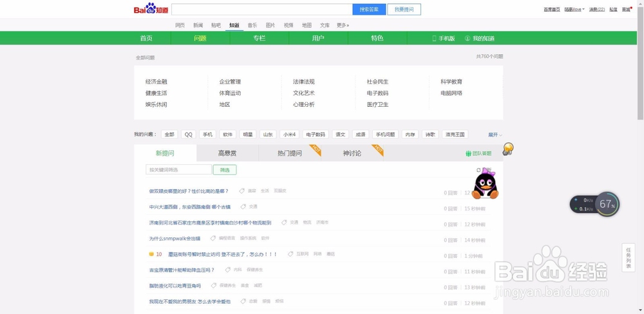
Task: Click 百度首页 in the header
Action: coord(552,9)
